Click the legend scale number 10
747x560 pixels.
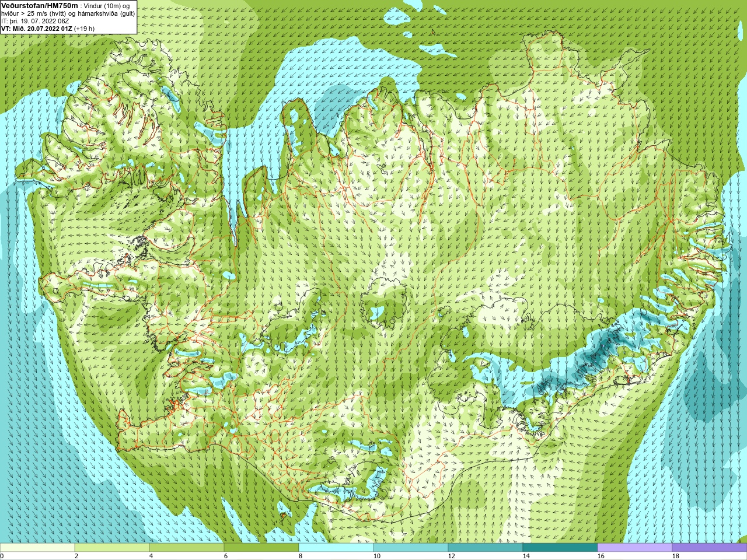(x=377, y=556)
